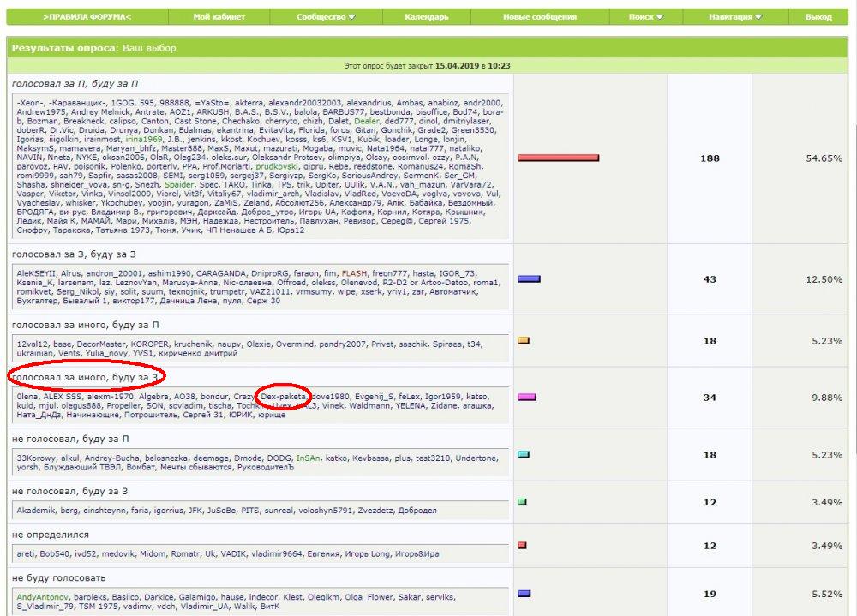Click the Выход logout link
This screenshot has height=616, width=857.
click(x=818, y=17)
